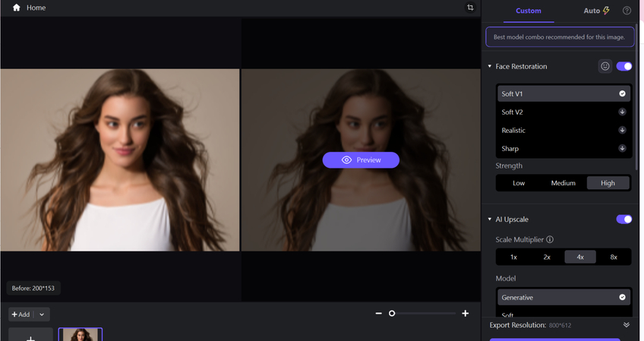The height and width of the screenshot is (341, 644).
Task: Click the Scale Multiplier info icon
Action: click(550, 239)
